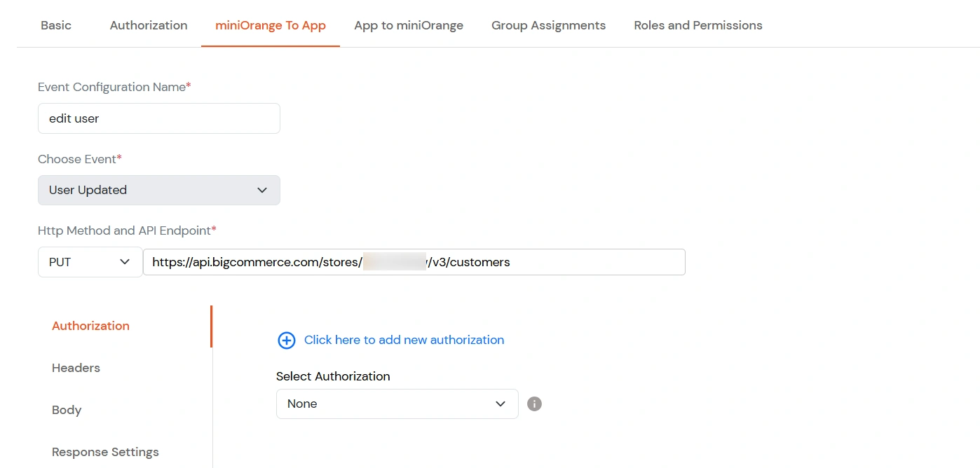Click the Event Configuration Name label
The image size is (980, 468).
tap(114, 87)
